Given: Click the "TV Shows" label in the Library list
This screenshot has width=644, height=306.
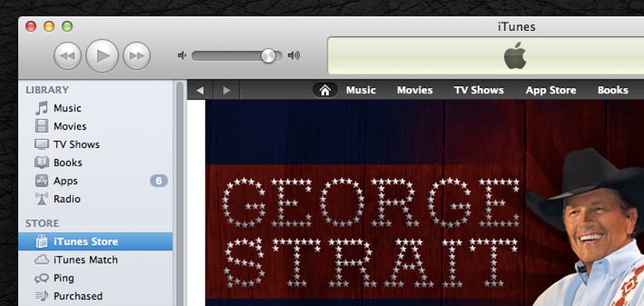Looking at the screenshot, I should click(x=77, y=145).
